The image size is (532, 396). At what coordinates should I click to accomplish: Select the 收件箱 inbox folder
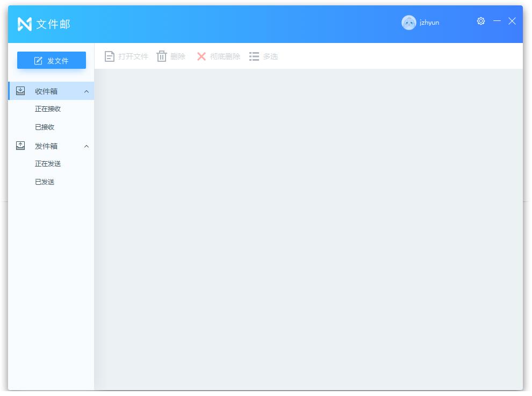pyautogui.click(x=51, y=91)
